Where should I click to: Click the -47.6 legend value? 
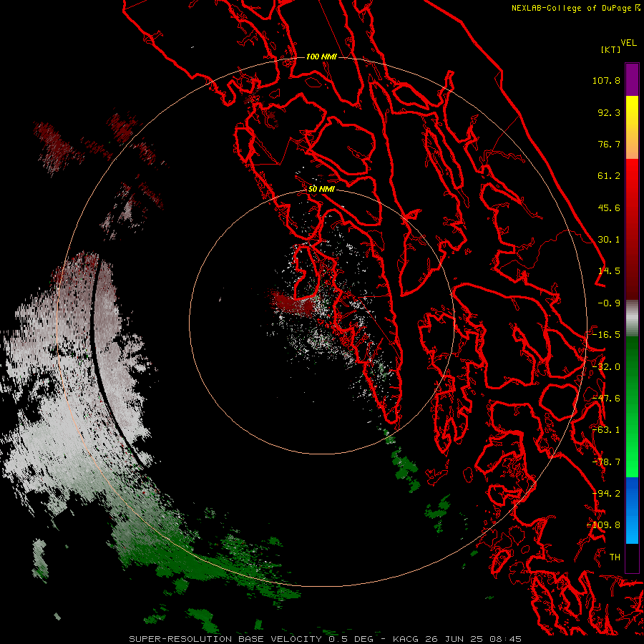coord(606,399)
